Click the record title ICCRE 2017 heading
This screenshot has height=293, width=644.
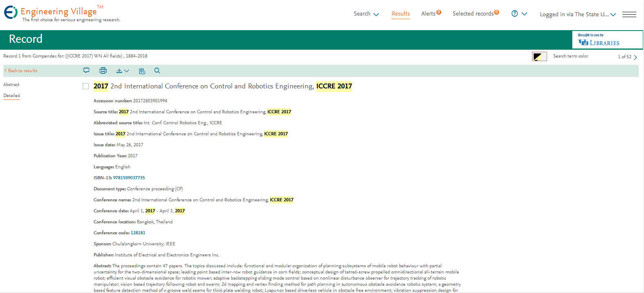click(x=223, y=86)
